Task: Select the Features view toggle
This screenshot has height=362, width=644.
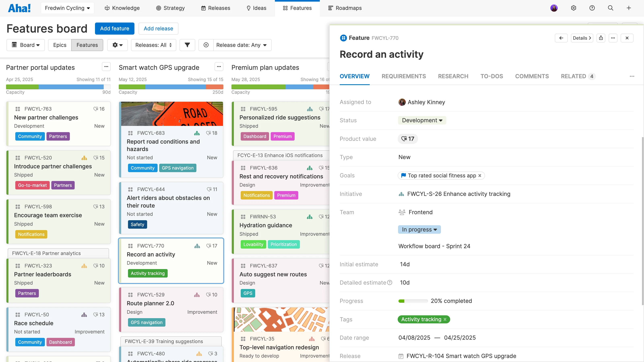Action: pos(87,45)
